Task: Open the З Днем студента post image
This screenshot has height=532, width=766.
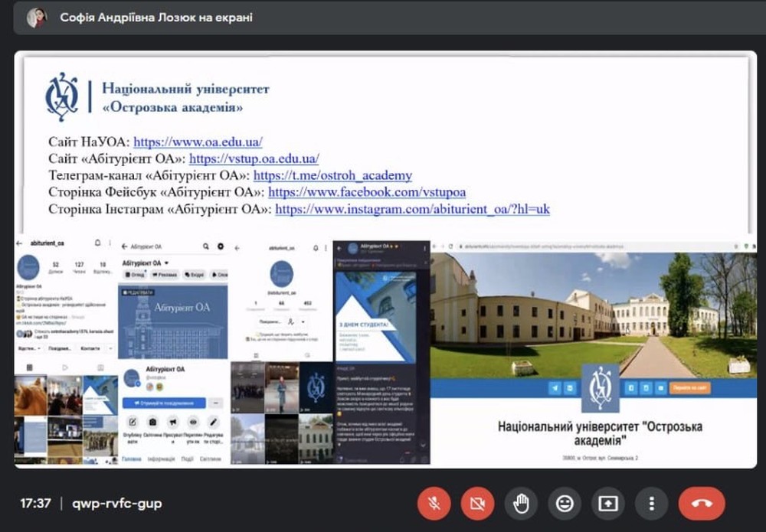Action: 375,317
